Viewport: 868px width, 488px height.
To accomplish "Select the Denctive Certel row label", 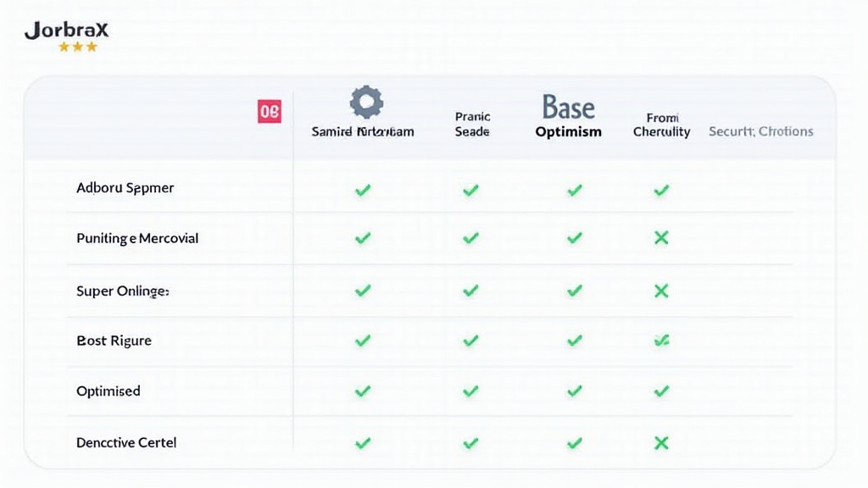I will click(x=126, y=442).
